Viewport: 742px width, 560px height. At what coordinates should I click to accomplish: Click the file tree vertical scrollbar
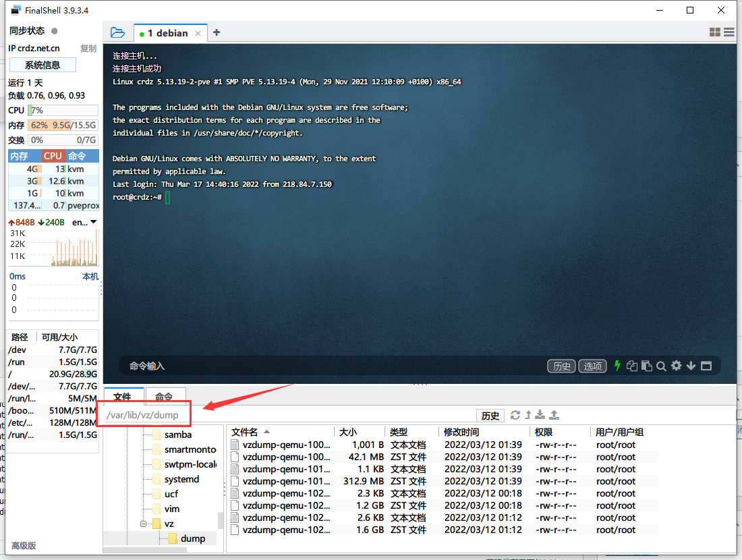tap(220, 521)
